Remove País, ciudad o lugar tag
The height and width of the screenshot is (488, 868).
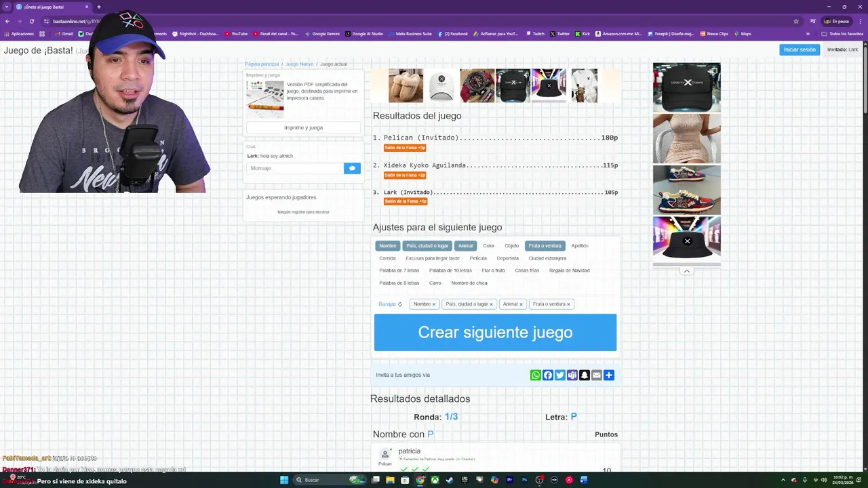click(491, 304)
